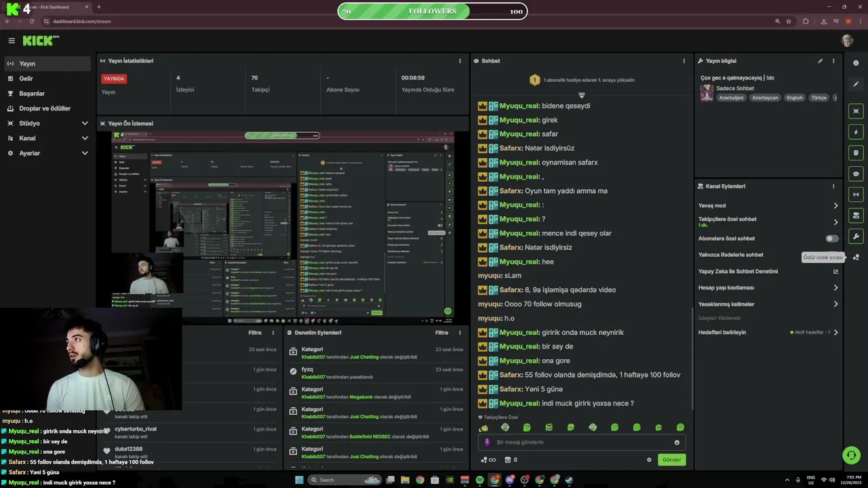Click the Türkçe language tag
The height and width of the screenshot is (488, 868).
[x=819, y=98]
